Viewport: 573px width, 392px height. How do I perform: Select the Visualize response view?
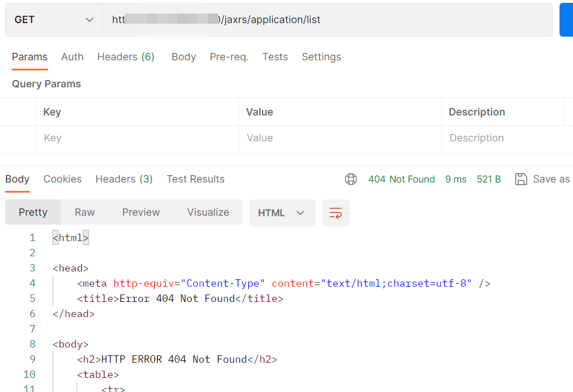[x=208, y=212]
